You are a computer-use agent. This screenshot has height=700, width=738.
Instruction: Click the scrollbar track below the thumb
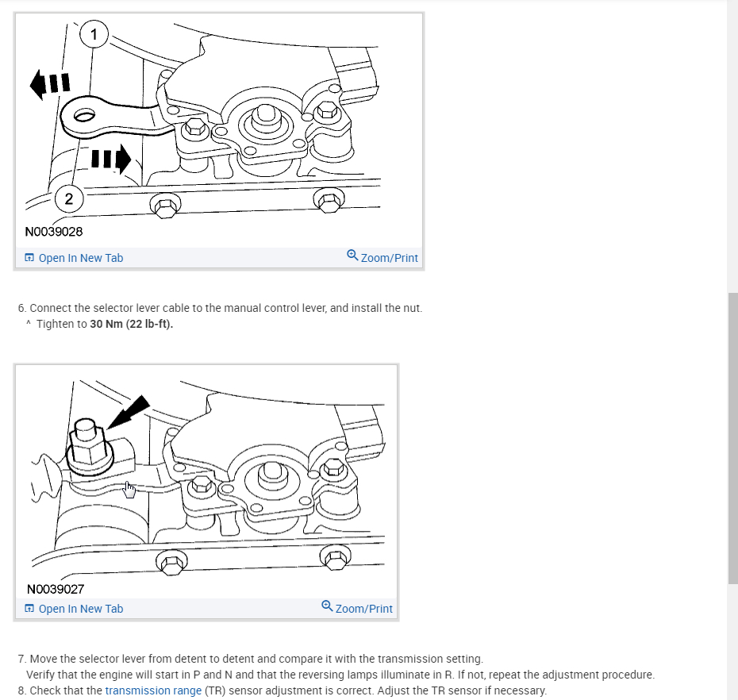(x=732, y=642)
